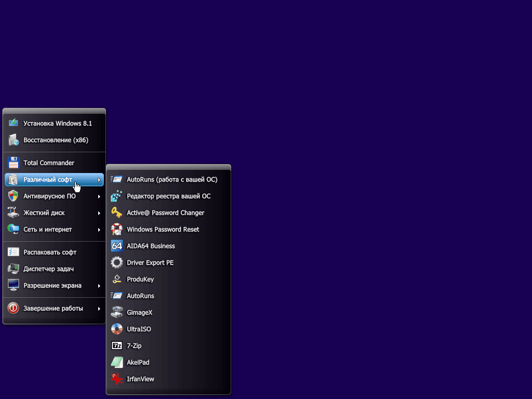The height and width of the screenshot is (399, 532).
Task: Click the Driver Export PE gear icon
Action: [x=117, y=262]
